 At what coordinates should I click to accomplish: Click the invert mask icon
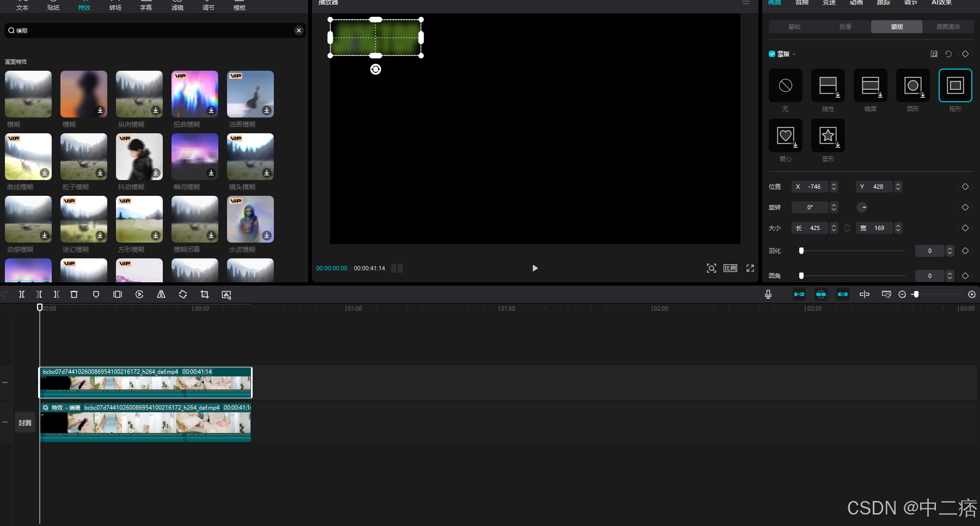(934, 54)
